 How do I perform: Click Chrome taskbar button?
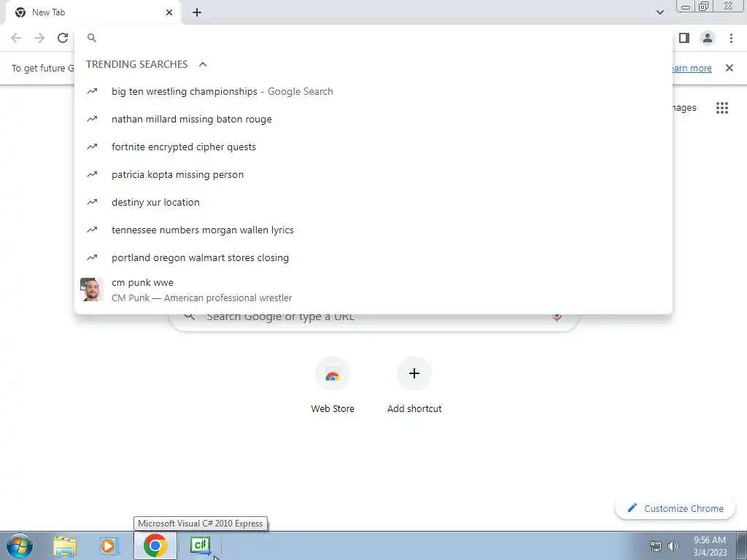point(155,545)
